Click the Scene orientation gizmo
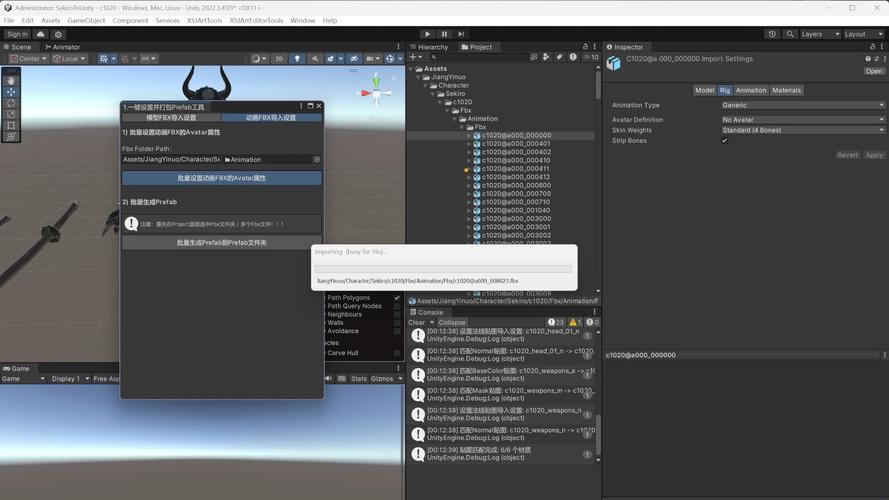 click(x=376, y=92)
